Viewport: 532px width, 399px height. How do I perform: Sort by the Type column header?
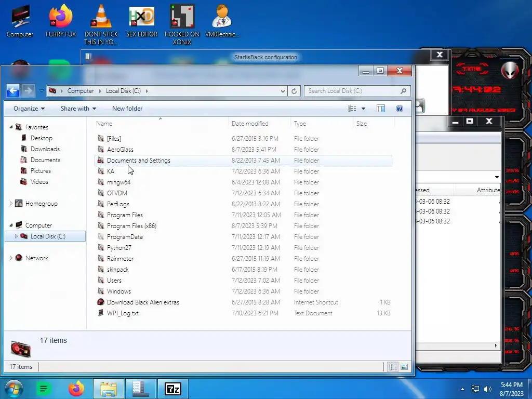point(322,124)
